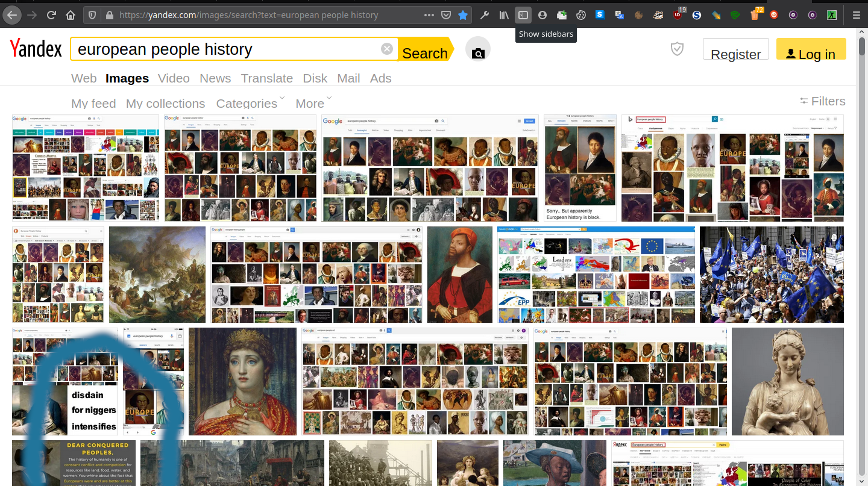
Task: Click the yellow Search button
Action: (x=425, y=49)
